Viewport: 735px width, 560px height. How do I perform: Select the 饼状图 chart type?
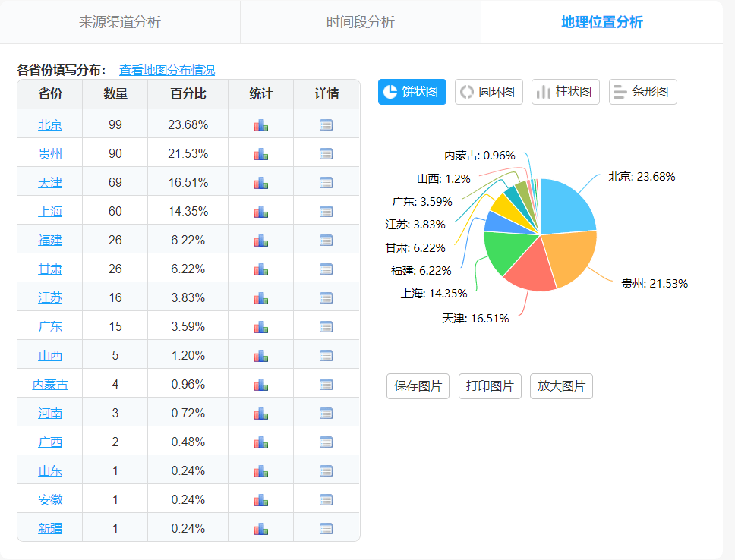(x=412, y=92)
